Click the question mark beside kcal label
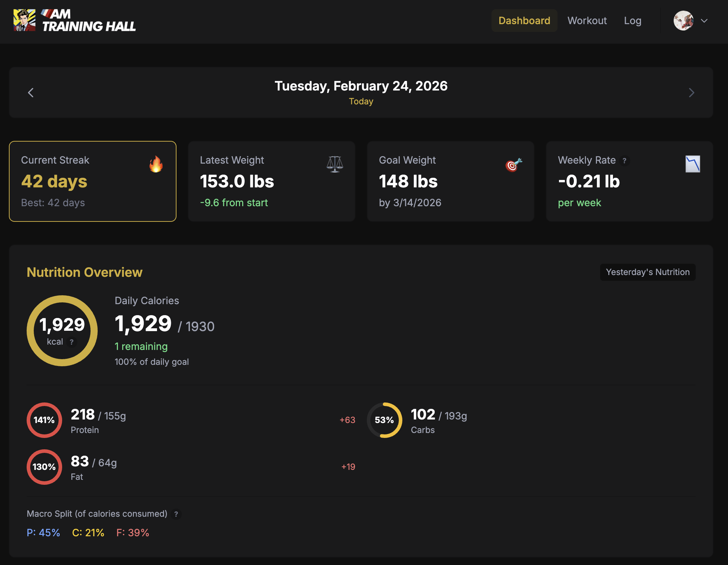Image resolution: width=728 pixels, height=565 pixels. [72, 342]
